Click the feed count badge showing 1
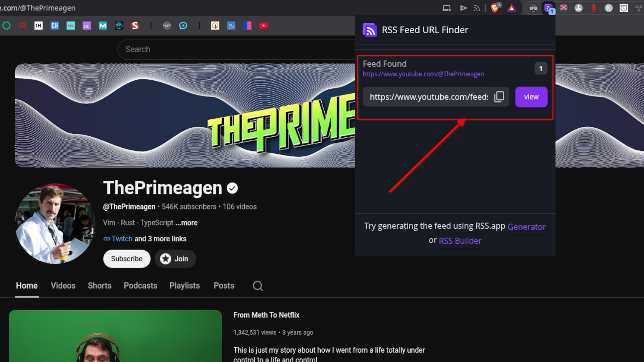This screenshot has width=644, height=362. pyautogui.click(x=541, y=69)
